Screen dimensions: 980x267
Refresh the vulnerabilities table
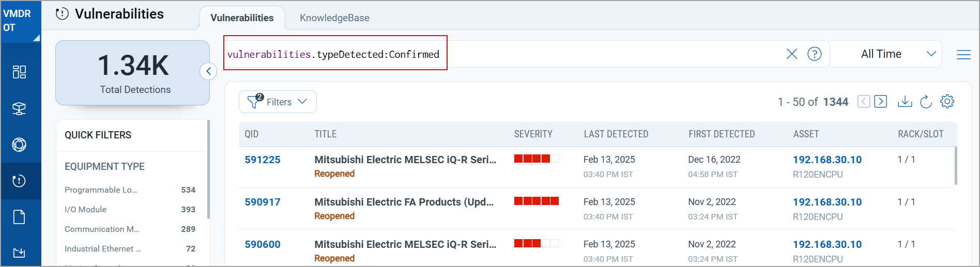pyautogui.click(x=926, y=101)
